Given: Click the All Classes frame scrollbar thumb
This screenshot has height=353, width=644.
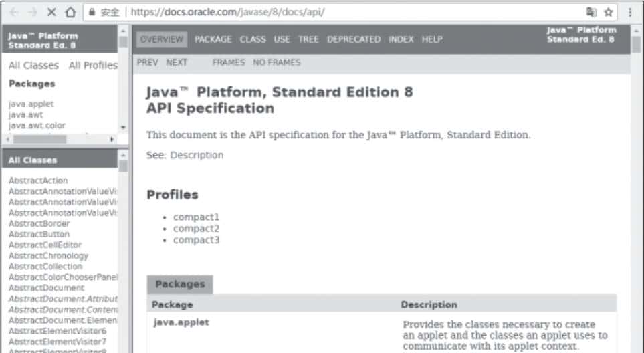Looking at the screenshot, I should pyautogui.click(x=123, y=166).
